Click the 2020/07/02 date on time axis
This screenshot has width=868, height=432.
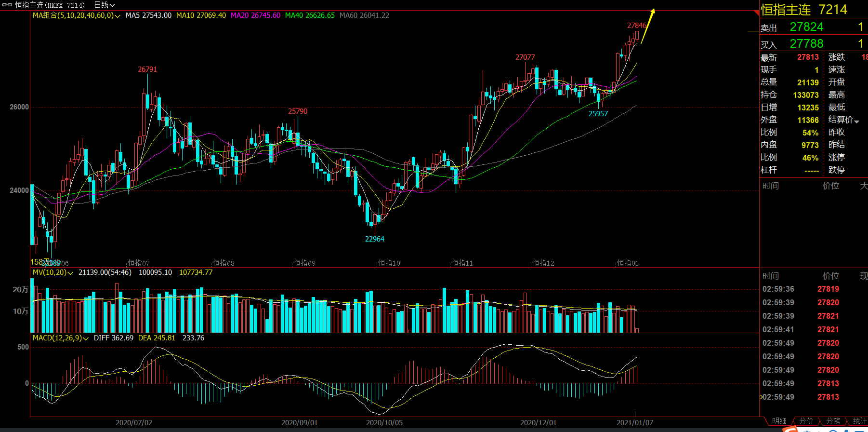pos(134,423)
